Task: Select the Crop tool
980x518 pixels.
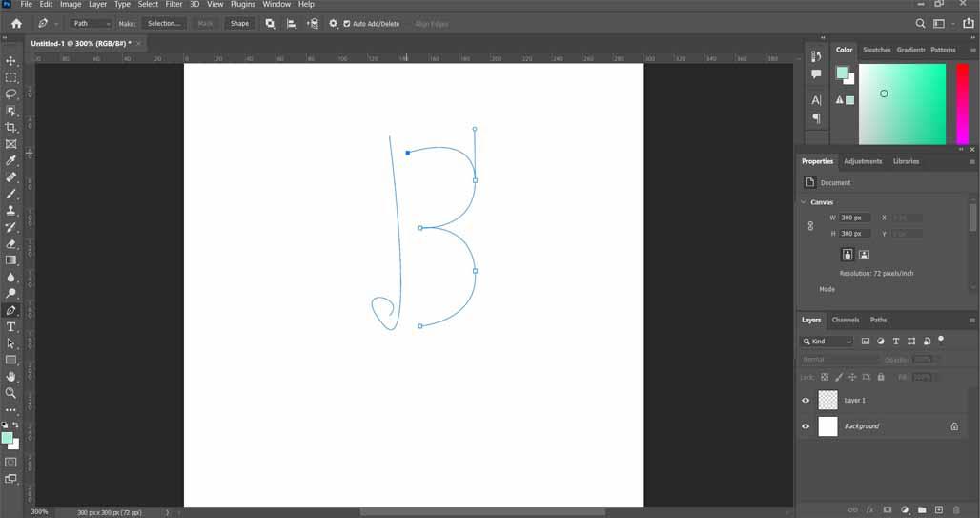Action: click(x=10, y=127)
